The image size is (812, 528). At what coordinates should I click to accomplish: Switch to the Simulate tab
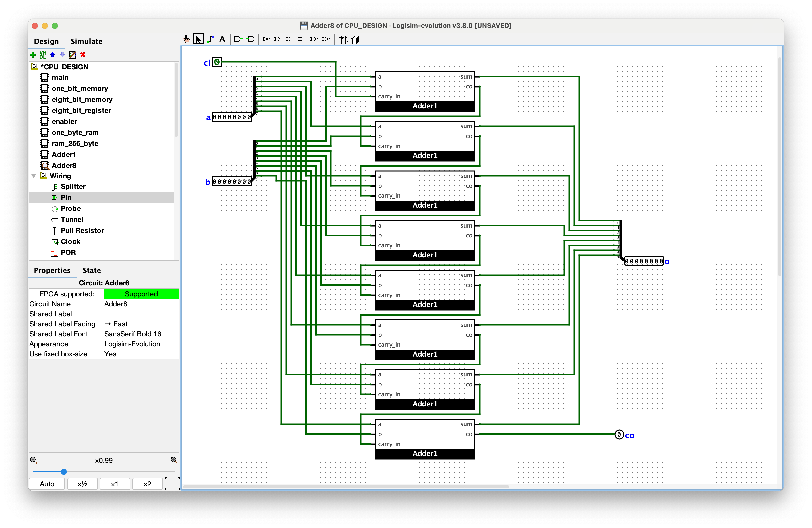[86, 41]
